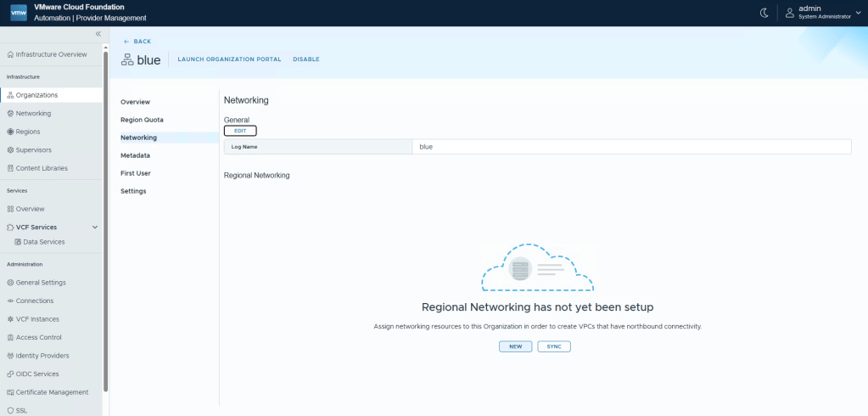Collapse the VCF Services section
The width and height of the screenshot is (868, 416).
pos(95,228)
